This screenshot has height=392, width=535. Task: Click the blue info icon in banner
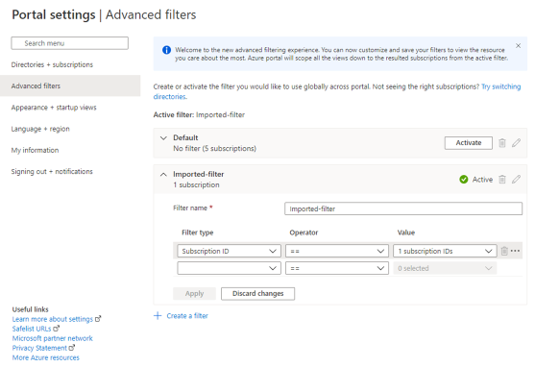166,50
